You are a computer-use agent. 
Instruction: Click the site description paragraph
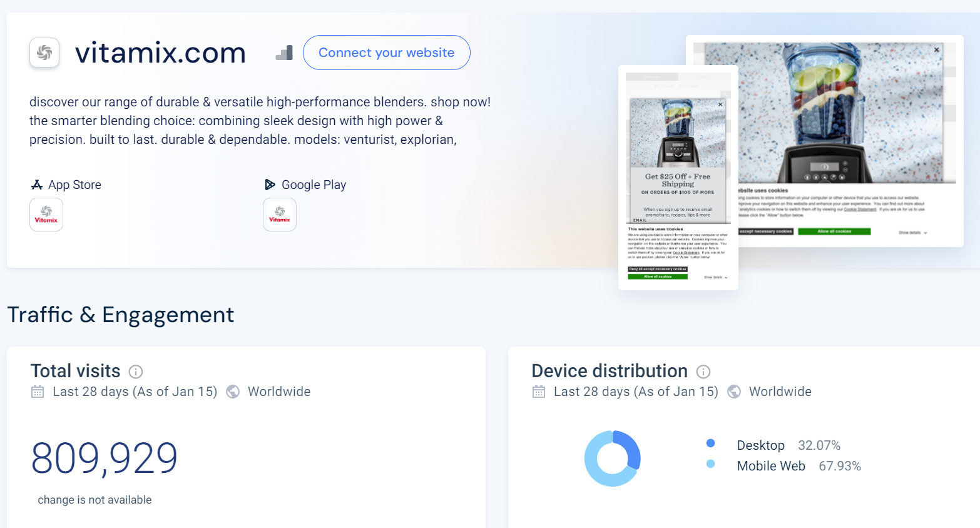click(260, 121)
